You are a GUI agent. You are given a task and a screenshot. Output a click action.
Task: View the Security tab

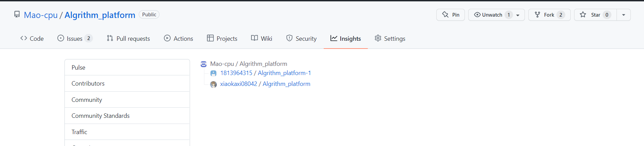click(x=301, y=38)
